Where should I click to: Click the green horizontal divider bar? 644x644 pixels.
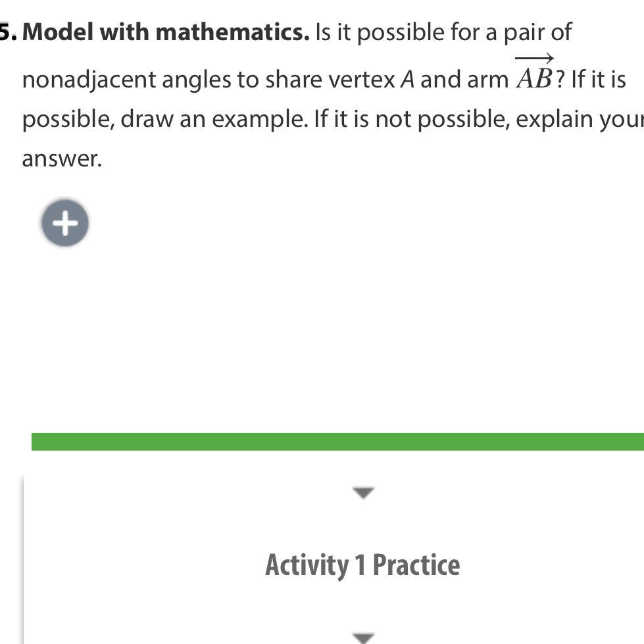(337, 441)
